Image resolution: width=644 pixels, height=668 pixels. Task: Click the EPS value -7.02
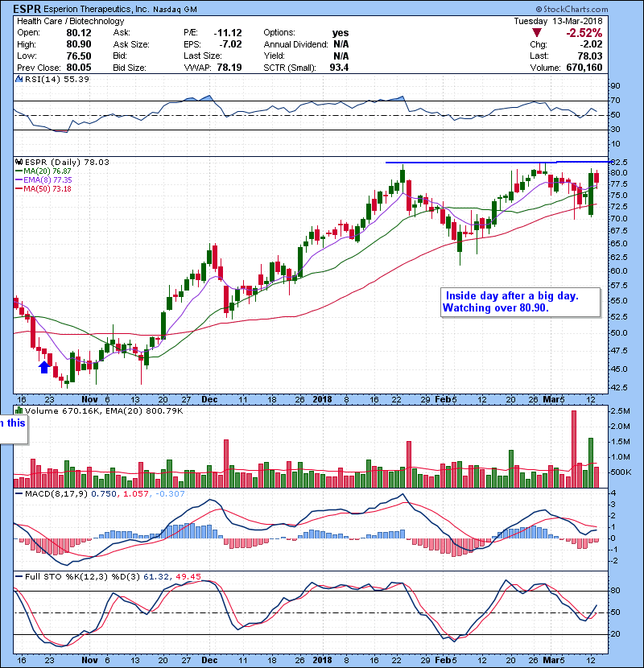(230, 44)
